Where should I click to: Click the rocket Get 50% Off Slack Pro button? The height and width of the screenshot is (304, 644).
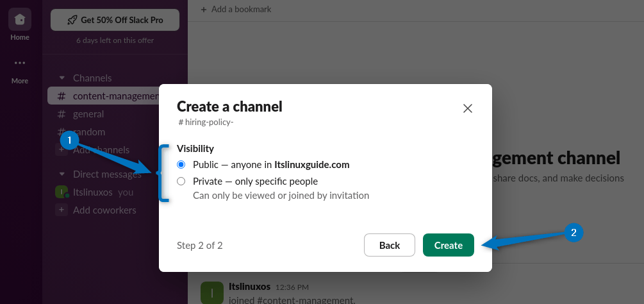click(x=115, y=20)
